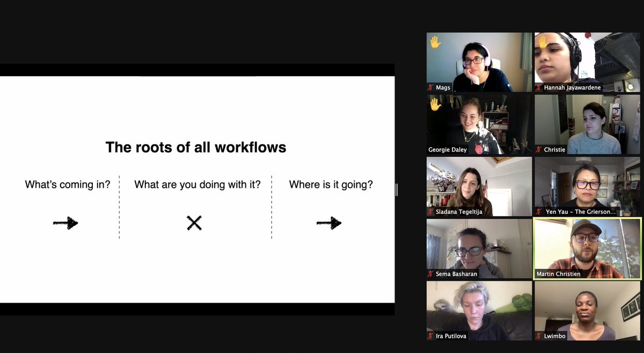Click the muted microphone icon beside Ira Putilova
Screen dimensions: 644x353
[430, 336]
